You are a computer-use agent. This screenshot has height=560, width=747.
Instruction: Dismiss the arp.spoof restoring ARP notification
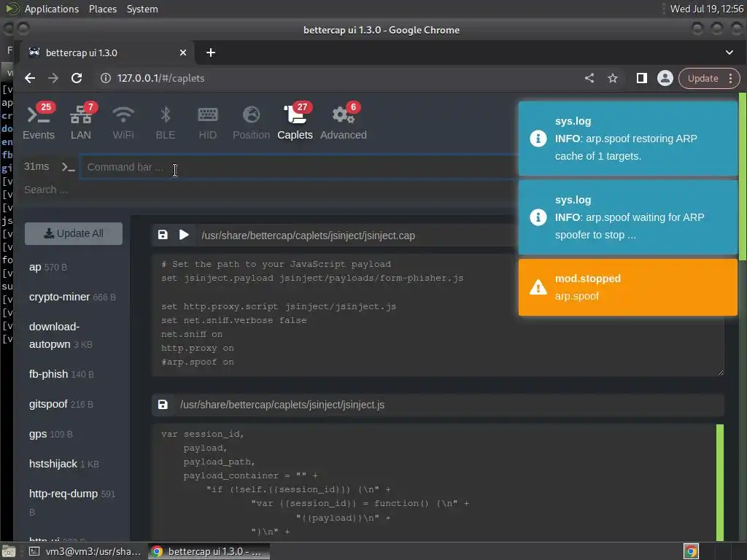tap(628, 139)
